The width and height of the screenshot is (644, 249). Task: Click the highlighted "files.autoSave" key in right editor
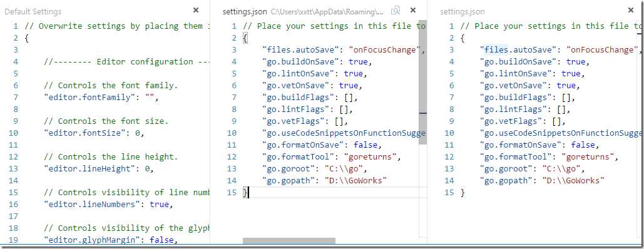click(x=518, y=50)
